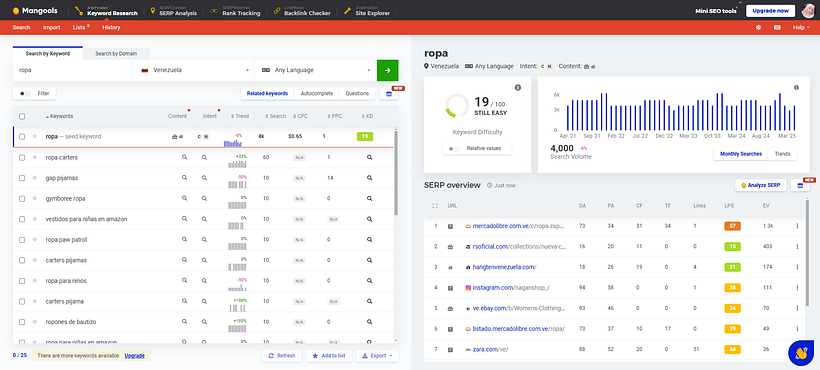Click the Analyze SERP button

(x=760, y=185)
